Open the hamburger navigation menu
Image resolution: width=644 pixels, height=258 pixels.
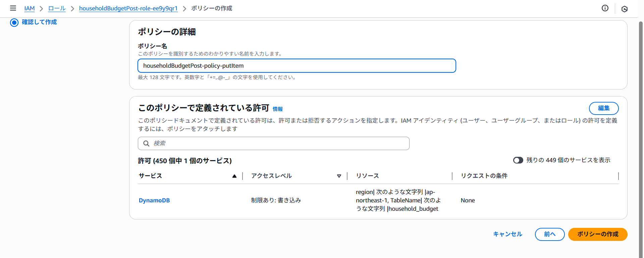[13, 8]
